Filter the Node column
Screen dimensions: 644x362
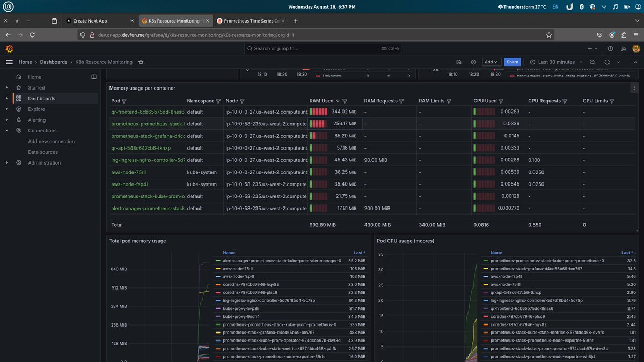[x=242, y=101]
